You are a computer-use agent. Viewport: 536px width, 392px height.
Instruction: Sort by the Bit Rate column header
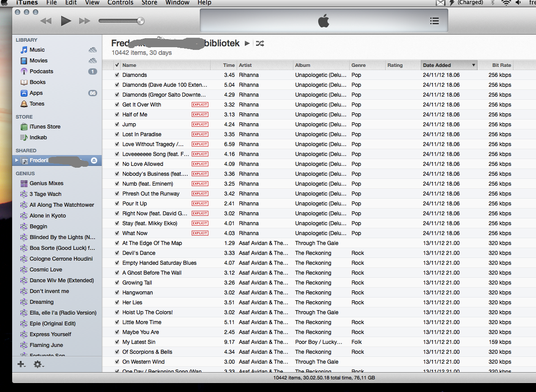[495, 65]
